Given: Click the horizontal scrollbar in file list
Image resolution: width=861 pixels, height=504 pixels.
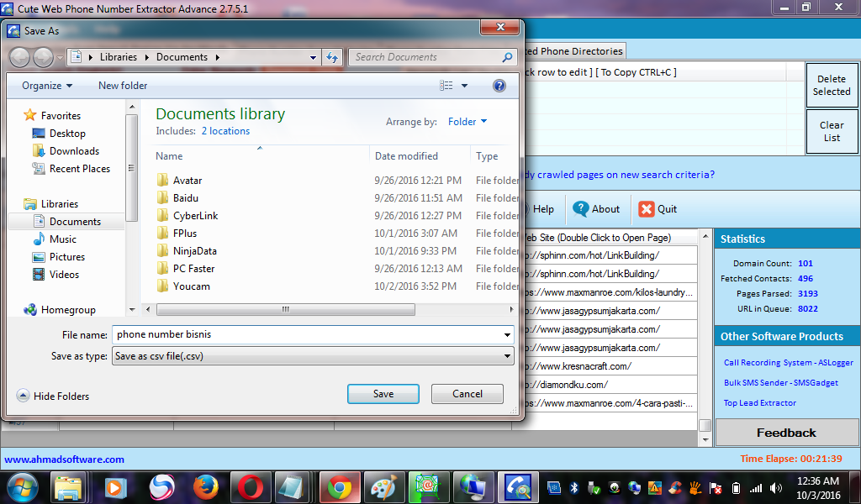Looking at the screenshot, I should click(x=286, y=309).
